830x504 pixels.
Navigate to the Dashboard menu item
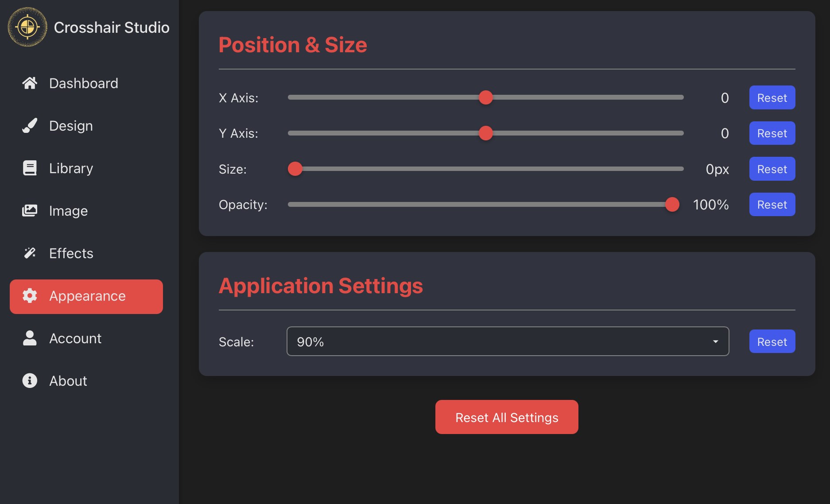point(83,83)
